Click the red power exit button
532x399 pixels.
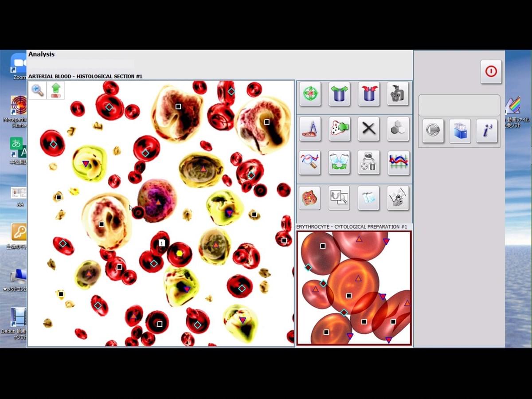click(491, 71)
